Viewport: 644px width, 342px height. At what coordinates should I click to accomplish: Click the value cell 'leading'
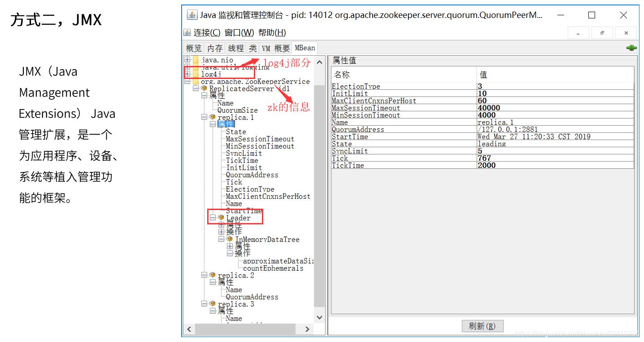555,144
